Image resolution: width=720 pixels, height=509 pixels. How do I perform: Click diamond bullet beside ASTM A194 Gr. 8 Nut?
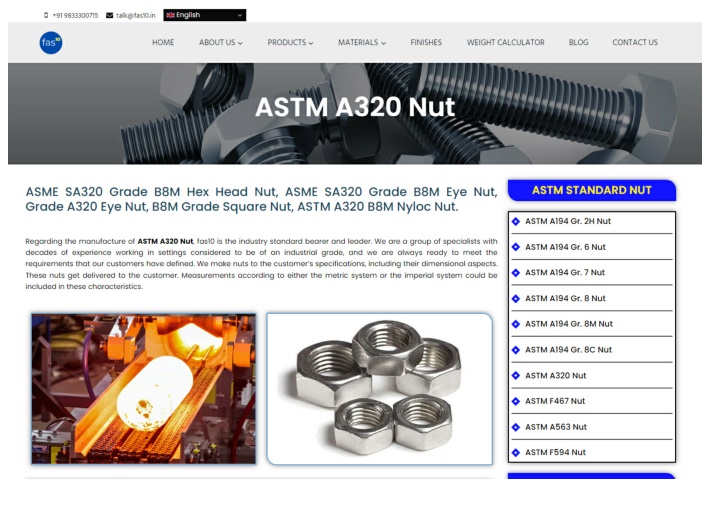coord(516,299)
